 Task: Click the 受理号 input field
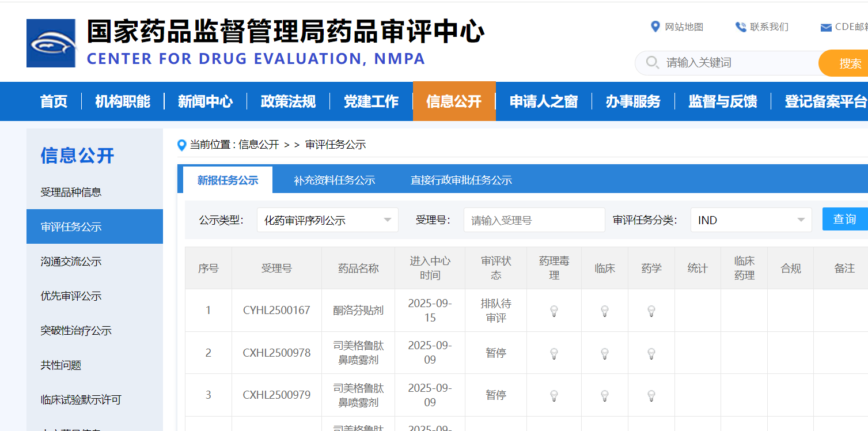coord(534,220)
